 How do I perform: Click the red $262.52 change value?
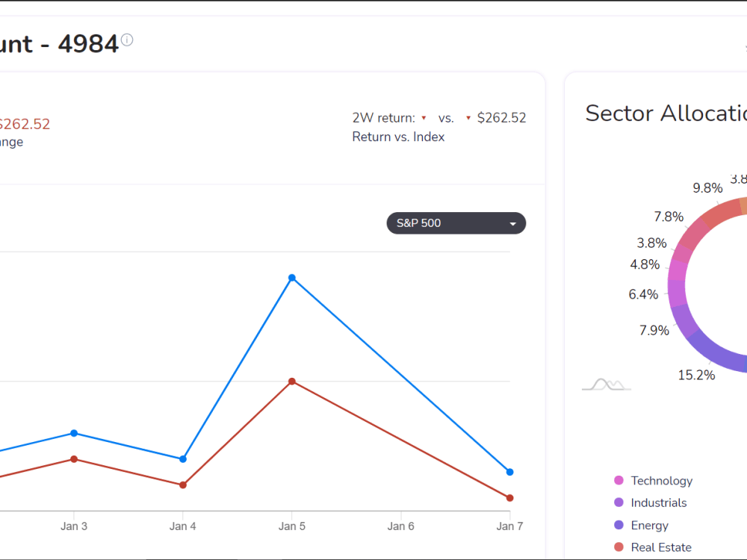(x=23, y=124)
